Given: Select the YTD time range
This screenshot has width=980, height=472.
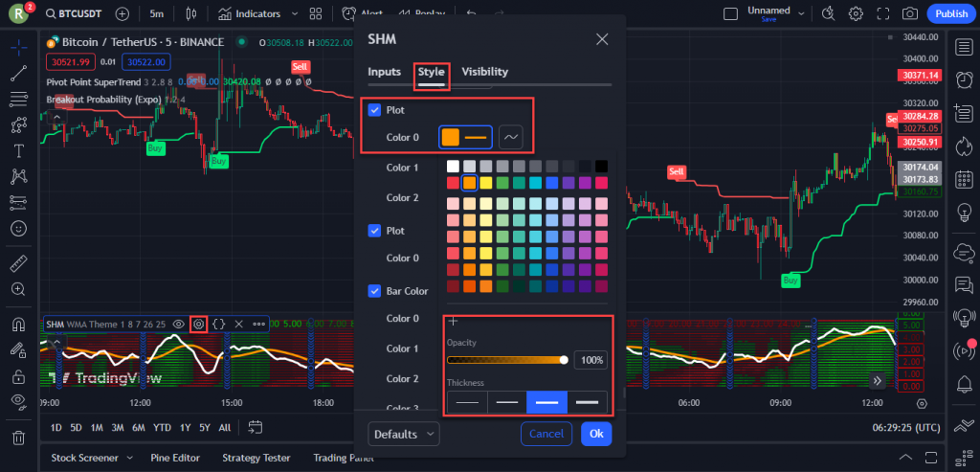Looking at the screenshot, I should point(163,428).
